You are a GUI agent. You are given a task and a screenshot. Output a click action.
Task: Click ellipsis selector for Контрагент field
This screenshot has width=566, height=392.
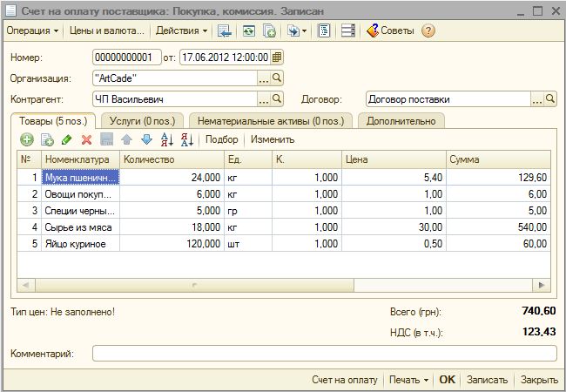click(264, 99)
